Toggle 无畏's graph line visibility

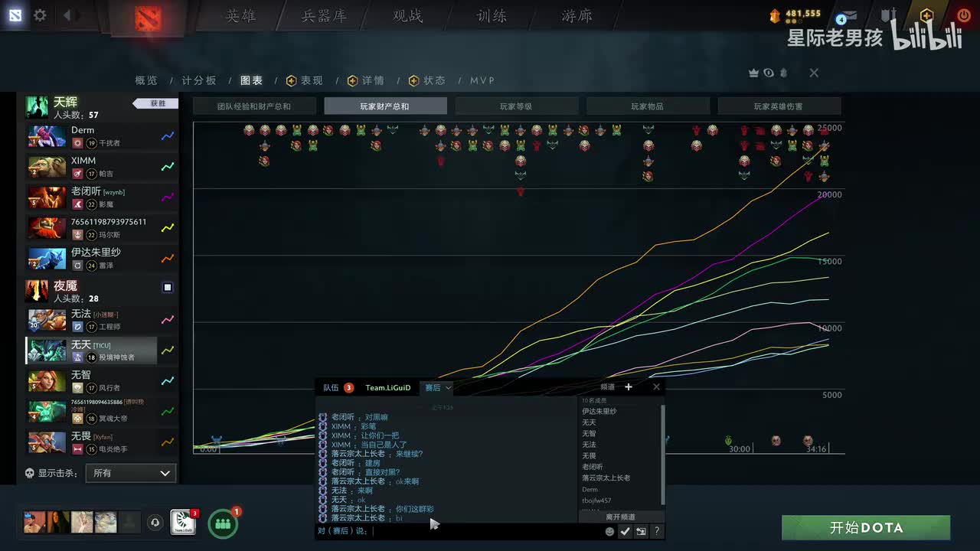tap(168, 442)
